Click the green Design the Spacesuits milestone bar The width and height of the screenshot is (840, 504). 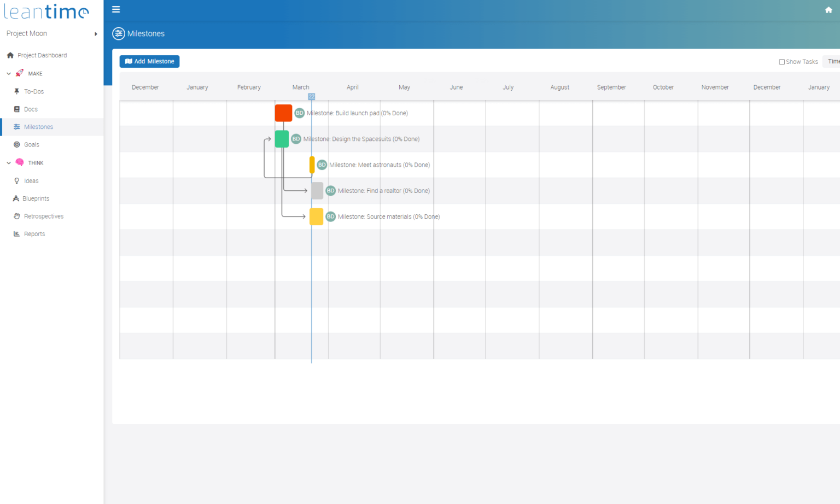click(x=281, y=139)
